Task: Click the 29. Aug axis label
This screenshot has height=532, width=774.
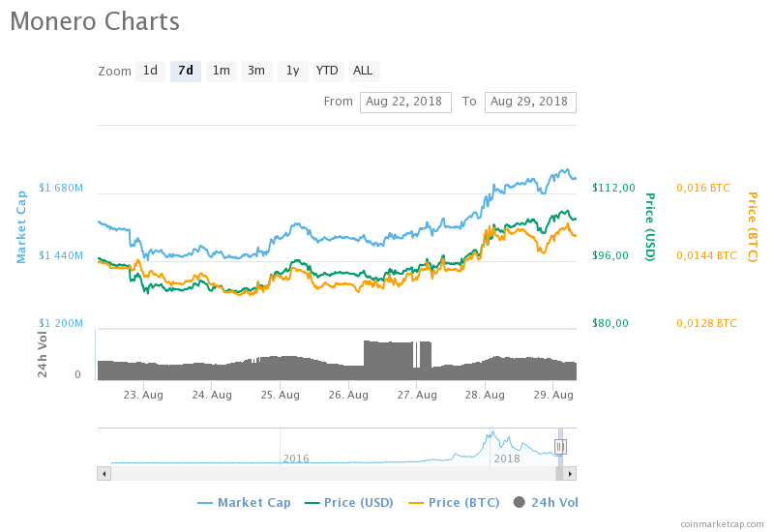Action: pyautogui.click(x=553, y=395)
